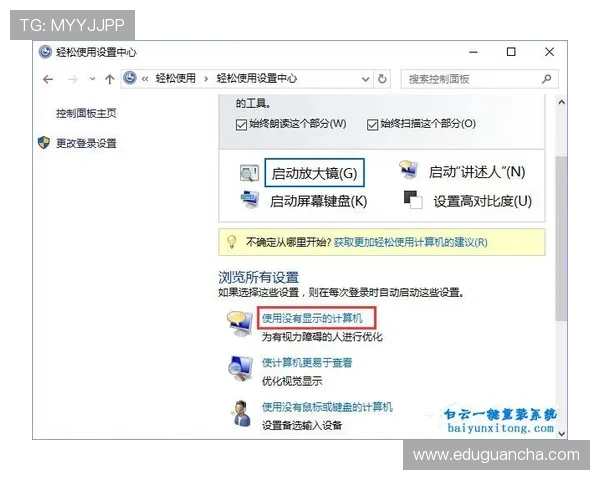Click the 轻松使用 breadcrumb in the address bar
This screenshot has width=600, height=480.
[x=176, y=78]
